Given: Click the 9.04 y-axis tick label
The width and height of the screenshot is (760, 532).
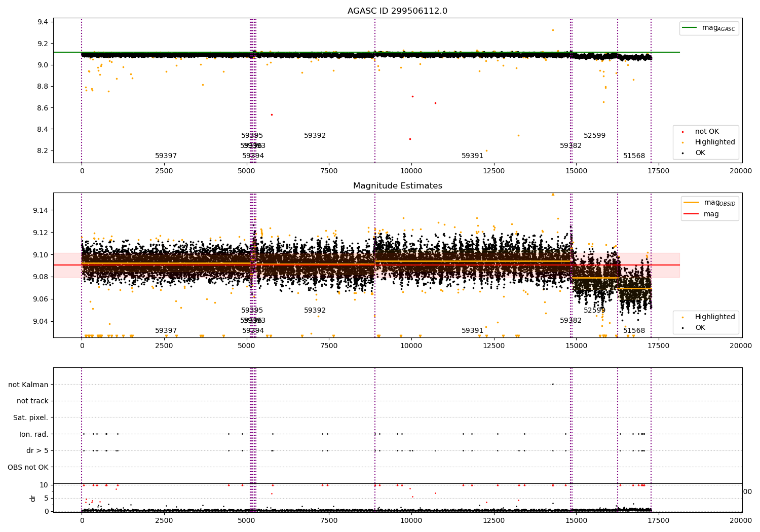Looking at the screenshot, I should (41, 321).
